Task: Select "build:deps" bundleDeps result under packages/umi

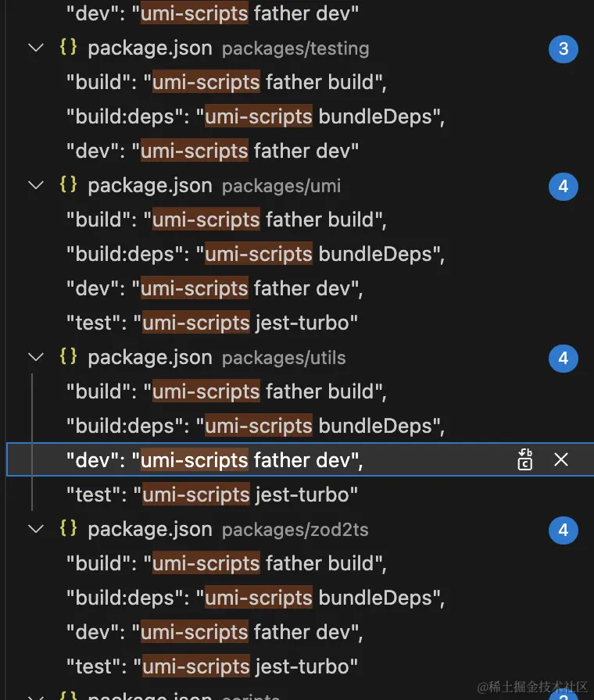Action: pos(256,254)
